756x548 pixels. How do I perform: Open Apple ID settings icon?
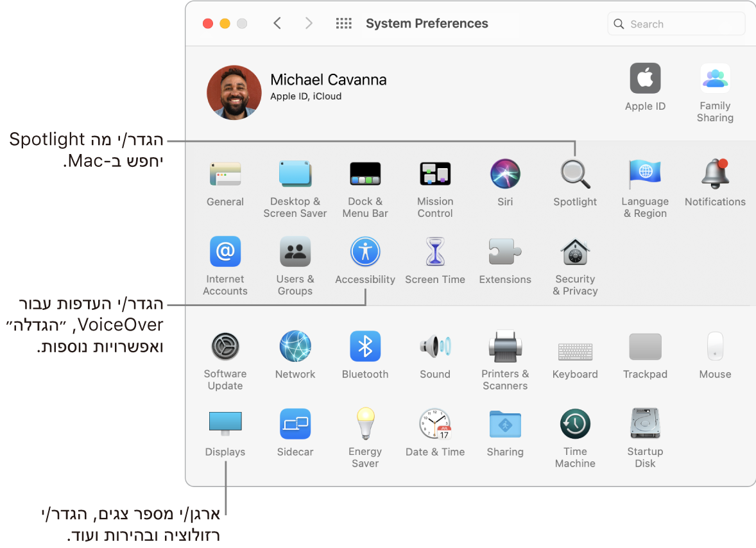point(645,78)
